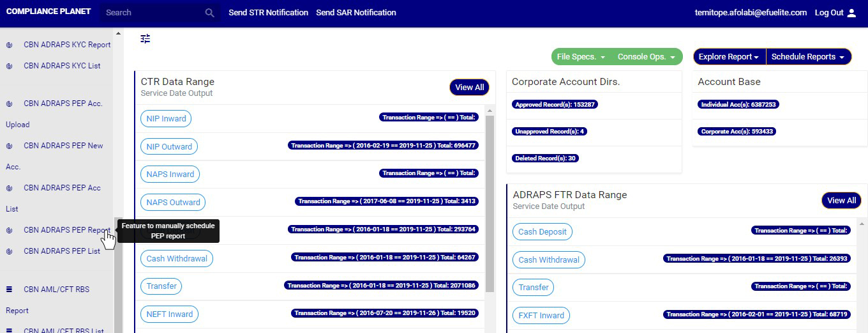Viewport: 868px width, 333px height.
Task: Click the CTR Data Range vertical scrollbar
Action: coord(490,205)
